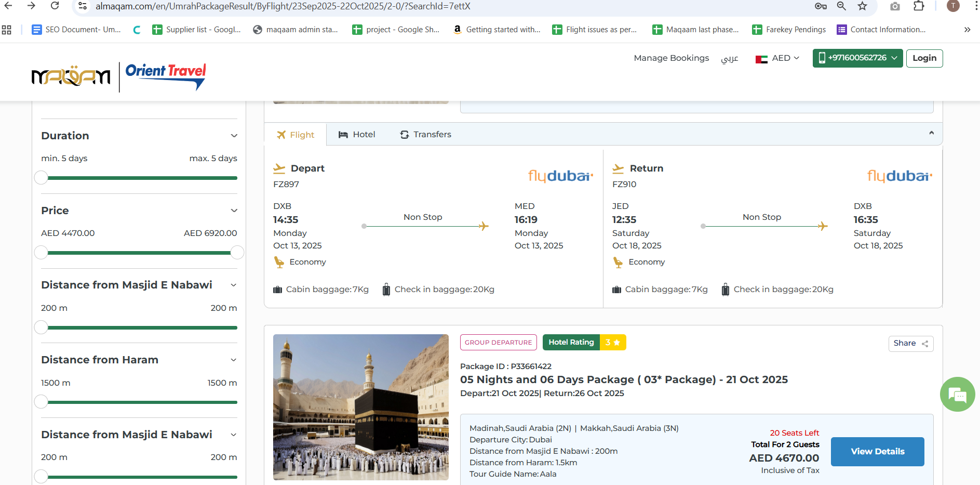This screenshot has width=980, height=485.
Task: Click the Maqaam Orient Travel logo
Action: pyautogui.click(x=119, y=77)
